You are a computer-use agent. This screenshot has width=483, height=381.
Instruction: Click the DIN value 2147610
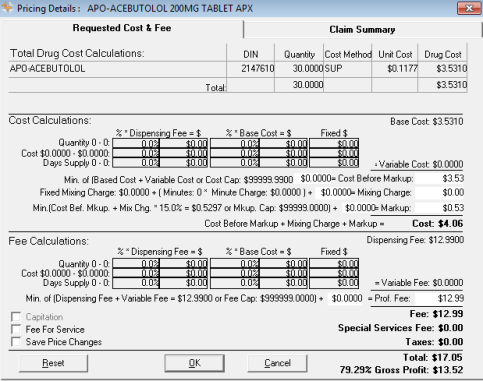pos(257,69)
